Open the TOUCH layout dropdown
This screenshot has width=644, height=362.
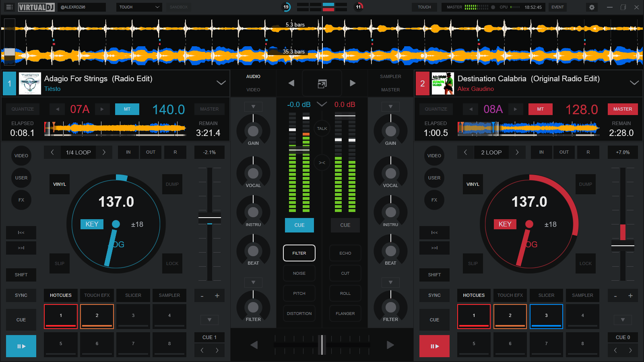tap(139, 7)
